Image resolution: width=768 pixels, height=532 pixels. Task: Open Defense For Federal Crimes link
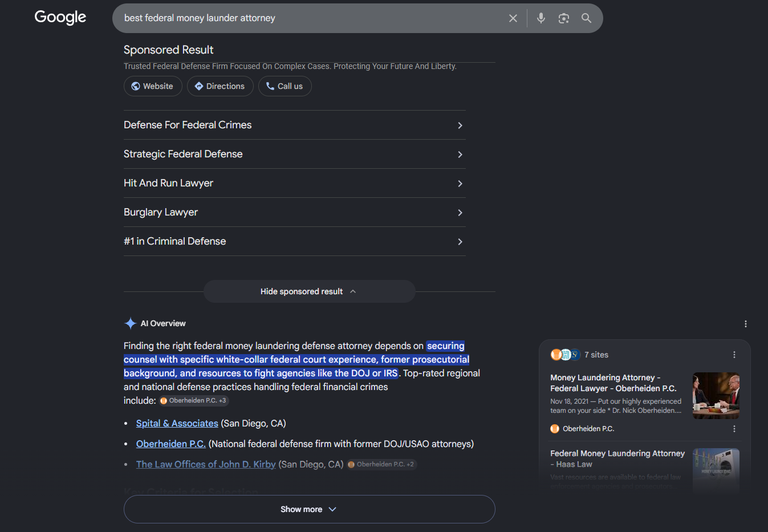[x=295, y=125]
